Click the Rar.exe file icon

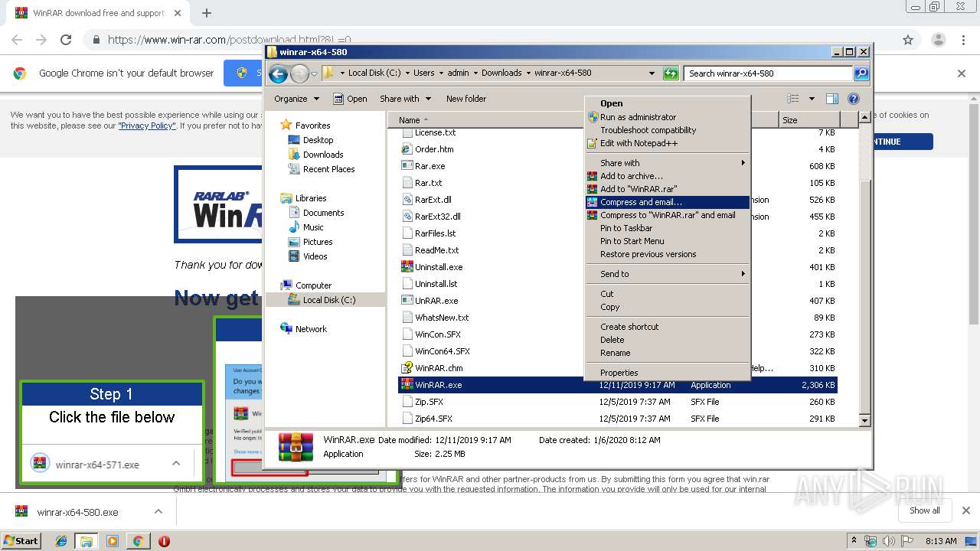coord(407,166)
